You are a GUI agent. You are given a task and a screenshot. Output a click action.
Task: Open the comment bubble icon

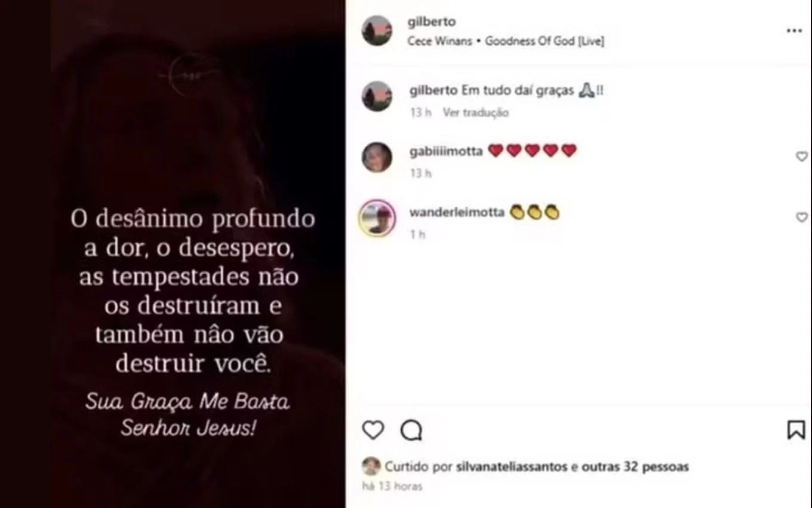pos(411,430)
